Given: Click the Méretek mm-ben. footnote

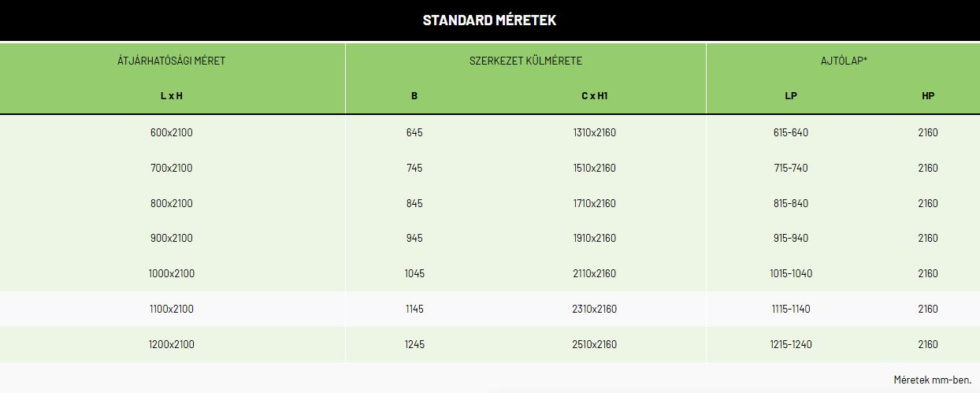Looking at the screenshot, I should click(933, 380).
